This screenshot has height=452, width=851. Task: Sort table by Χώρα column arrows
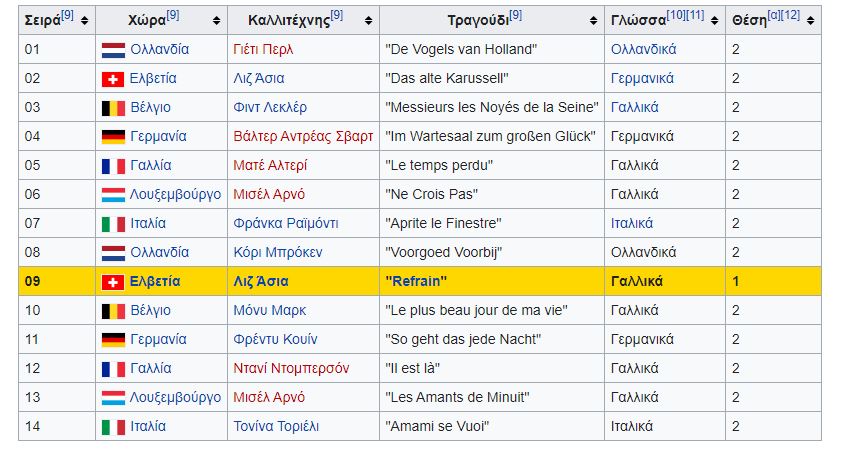coord(217,21)
